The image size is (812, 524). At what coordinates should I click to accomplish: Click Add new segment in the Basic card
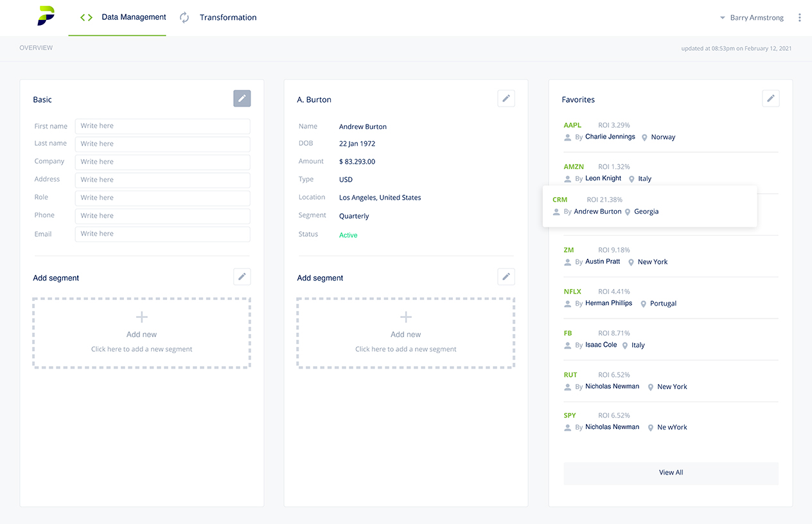(141, 334)
